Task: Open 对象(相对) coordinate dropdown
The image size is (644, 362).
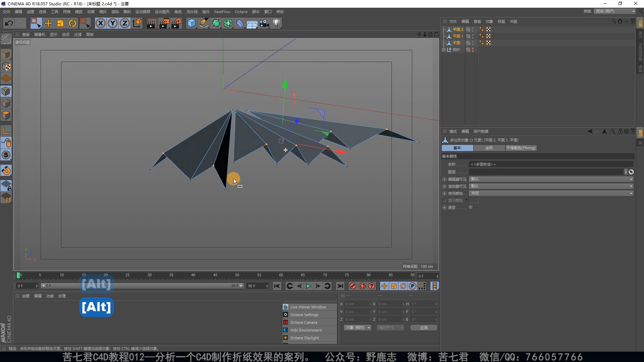Action: [358, 327]
